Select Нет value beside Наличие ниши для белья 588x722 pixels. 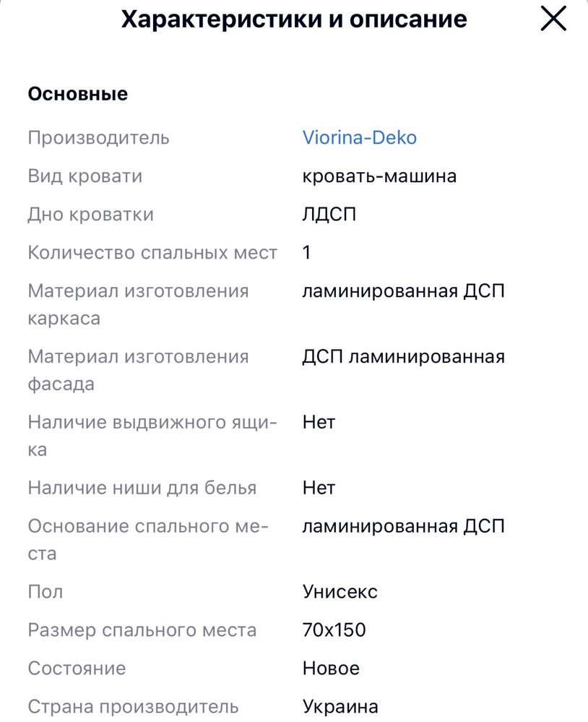click(x=319, y=488)
